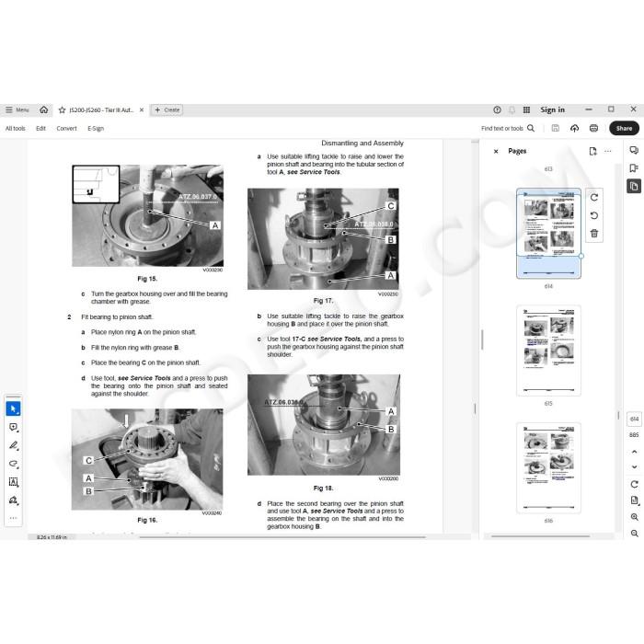The height and width of the screenshot is (644, 644).
Task: Click current page number field 614
Action: [x=634, y=419]
